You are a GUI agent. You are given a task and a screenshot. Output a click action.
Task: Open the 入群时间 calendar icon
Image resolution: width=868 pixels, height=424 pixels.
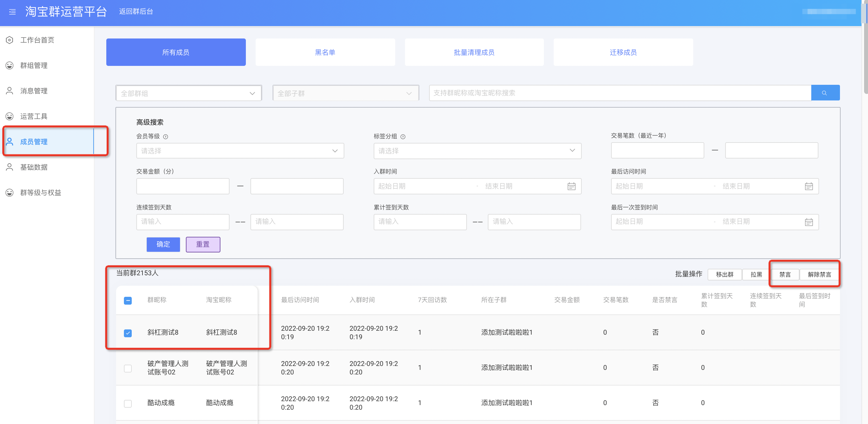572,186
